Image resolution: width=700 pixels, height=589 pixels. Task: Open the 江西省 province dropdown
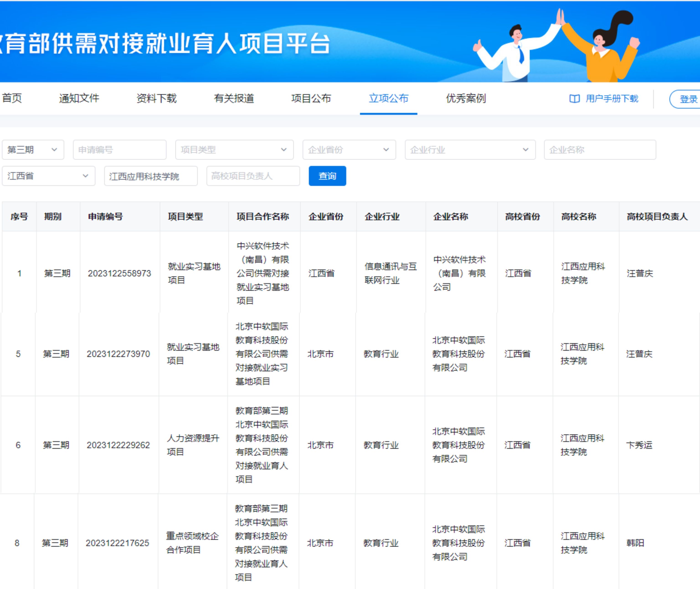[x=48, y=176]
